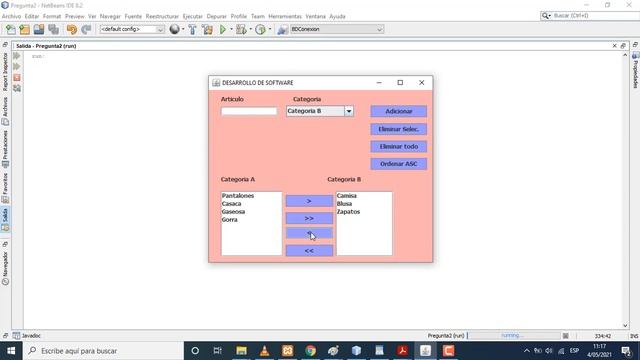Expand the debug project dropdown arrow
Viewport: 640px width, 360px height.
point(250,29)
